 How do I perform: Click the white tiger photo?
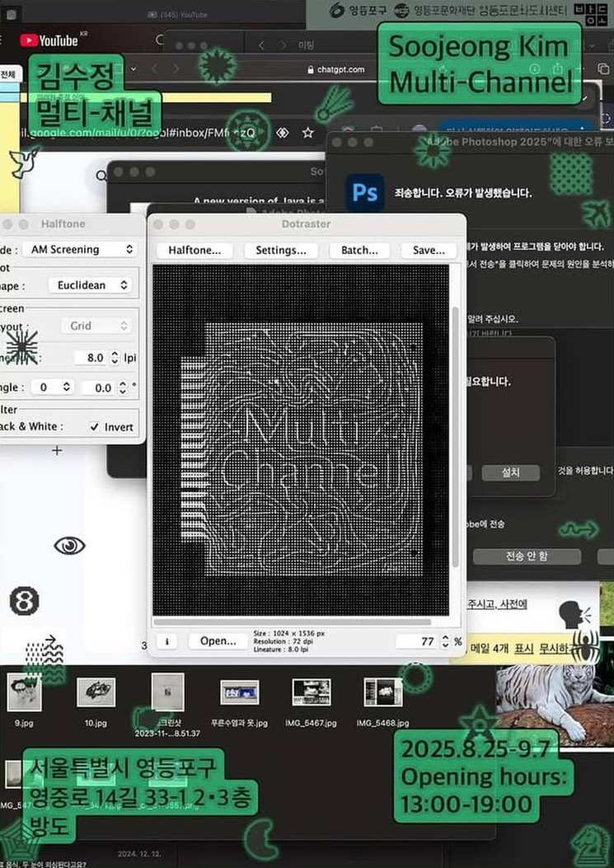555,706
